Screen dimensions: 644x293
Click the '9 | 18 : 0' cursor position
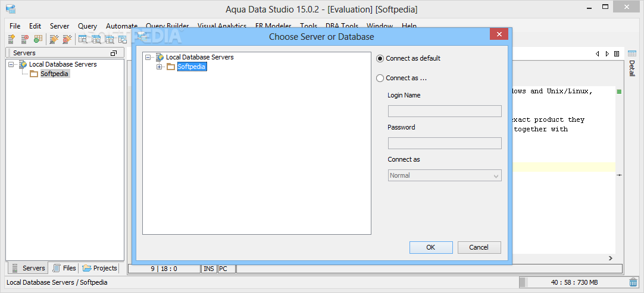coord(164,269)
